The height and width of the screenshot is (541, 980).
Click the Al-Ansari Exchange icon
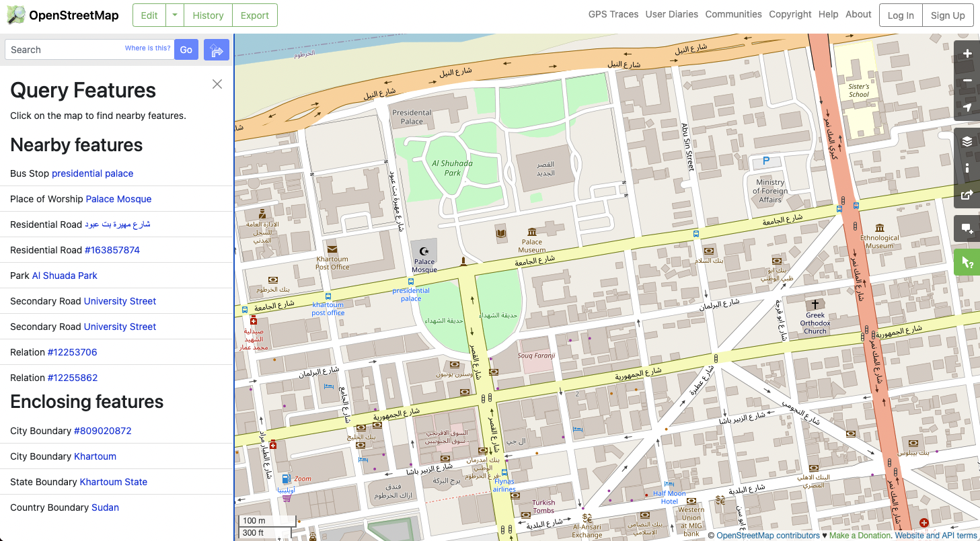pos(587,517)
